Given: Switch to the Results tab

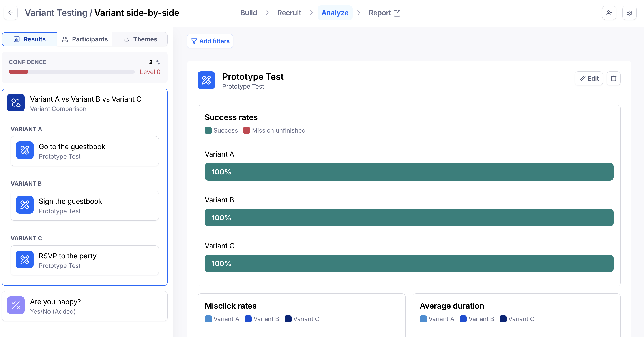Looking at the screenshot, I should coord(30,39).
